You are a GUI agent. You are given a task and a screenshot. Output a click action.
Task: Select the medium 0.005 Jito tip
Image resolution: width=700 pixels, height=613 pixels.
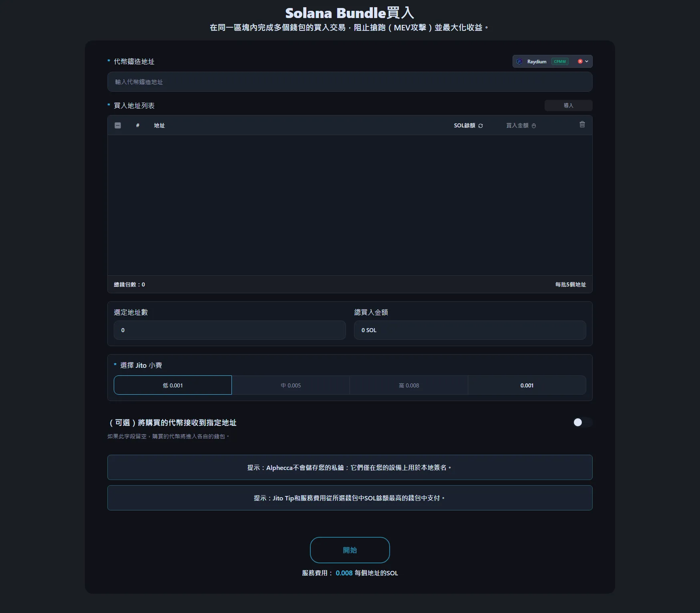click(x=291, y=385)
